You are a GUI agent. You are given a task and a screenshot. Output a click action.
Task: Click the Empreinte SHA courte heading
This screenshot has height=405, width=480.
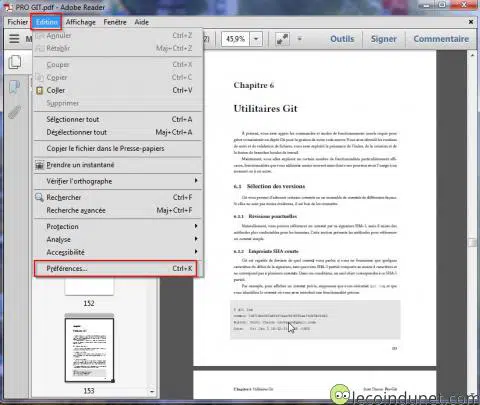pyautogui.click(x=273, y=251)
